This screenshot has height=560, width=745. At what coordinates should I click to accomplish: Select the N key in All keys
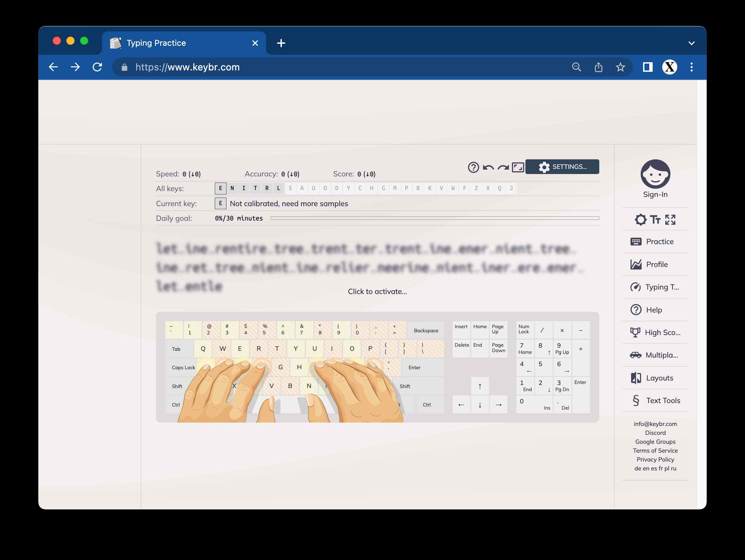[x=233, y=188]
